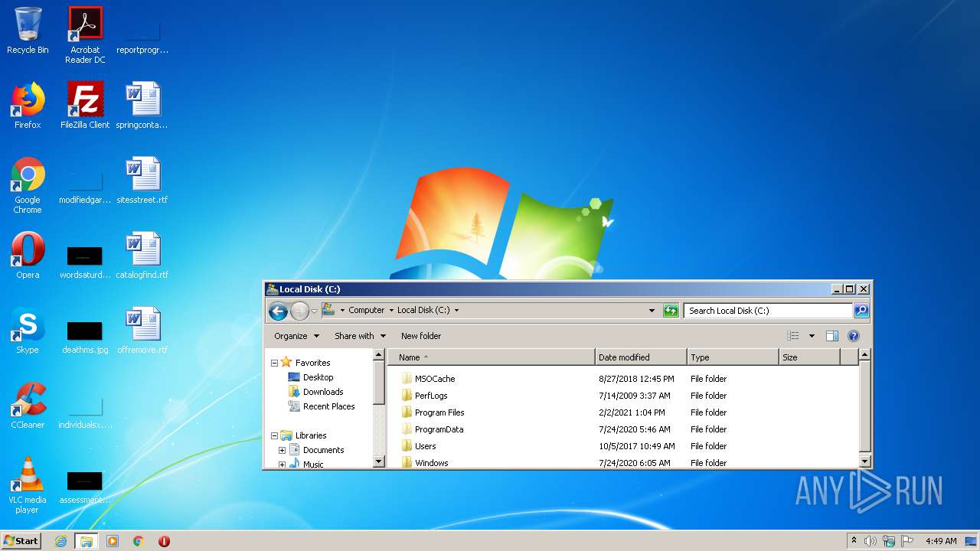Select the FileZilla Client desktop icon
980x551 pixels.
(85, 106)
